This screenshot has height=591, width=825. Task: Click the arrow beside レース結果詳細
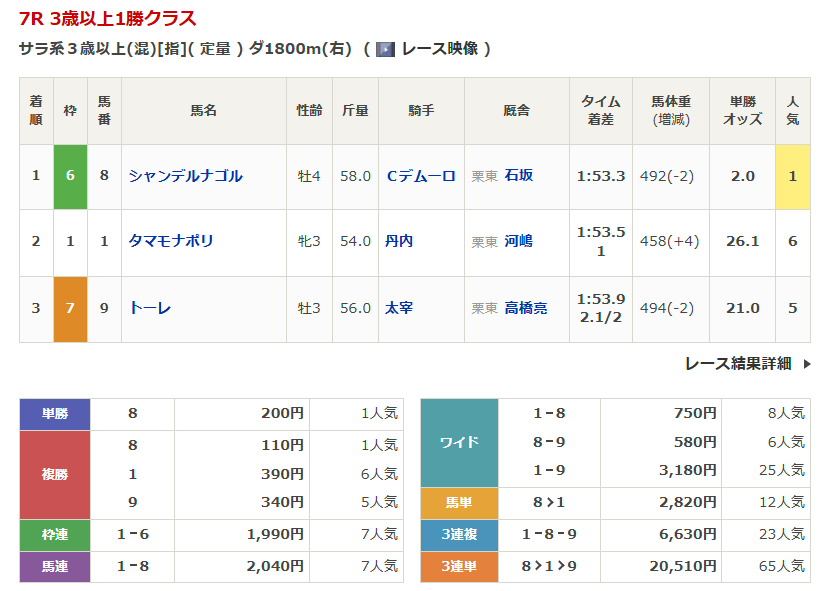point(806,364)
